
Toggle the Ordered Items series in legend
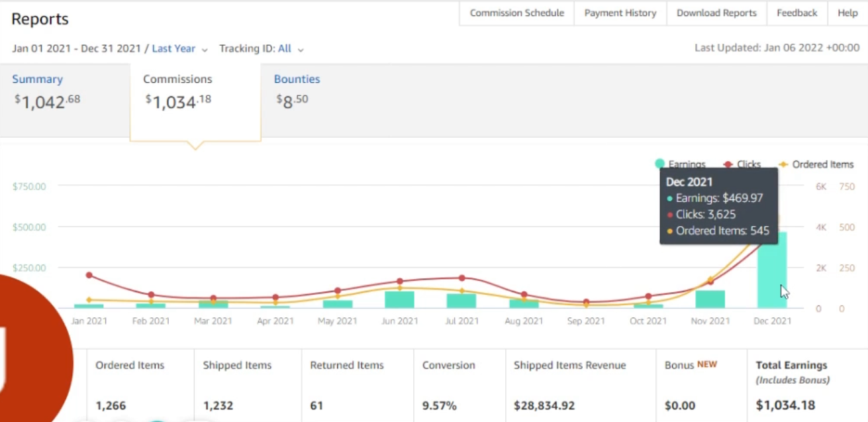point(816,164)
